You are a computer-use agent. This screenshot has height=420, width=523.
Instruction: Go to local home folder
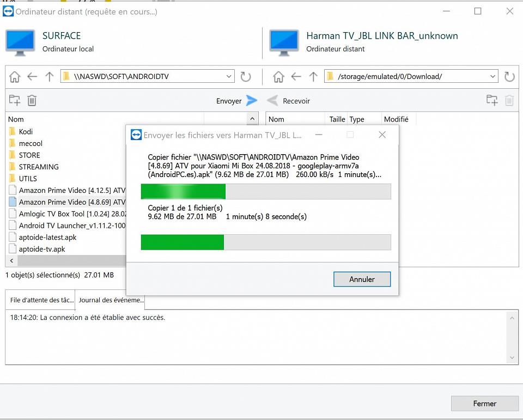pos(15,77)
